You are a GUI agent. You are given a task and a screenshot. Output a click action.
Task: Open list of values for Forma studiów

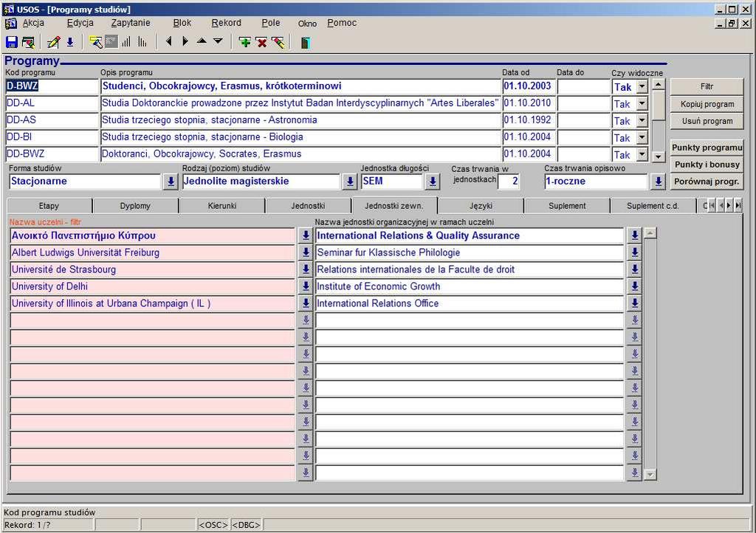click(x=171, y=182)
